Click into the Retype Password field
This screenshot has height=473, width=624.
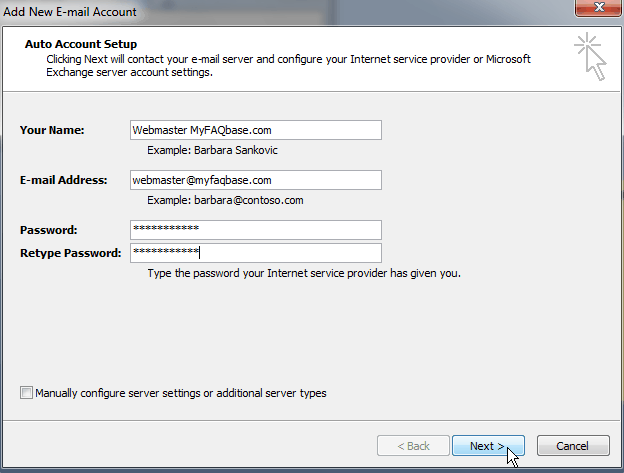255,253
